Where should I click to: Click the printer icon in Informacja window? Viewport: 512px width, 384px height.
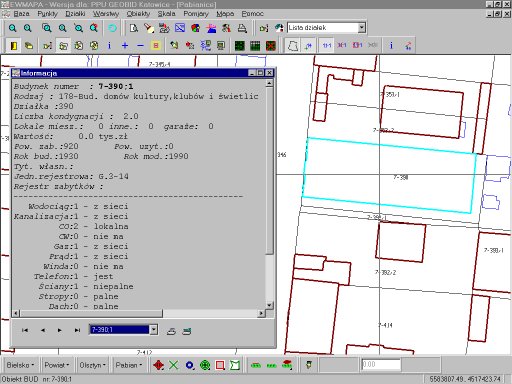click(x=171, y=331)
